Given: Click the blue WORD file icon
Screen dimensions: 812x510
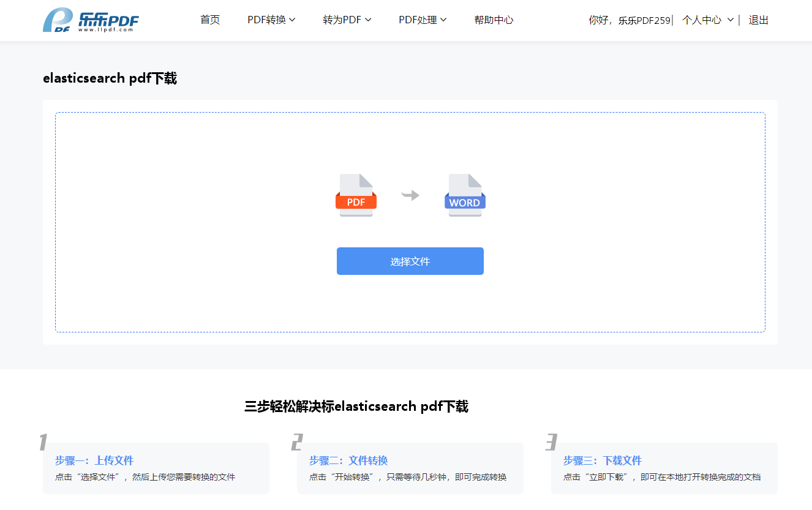Looking at the screenshot, I should (x=465, y=195).
